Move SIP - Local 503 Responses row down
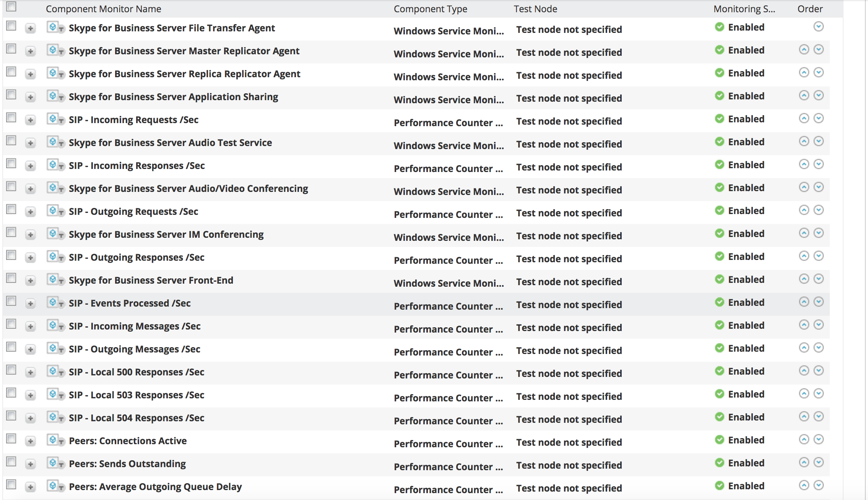868x500 pixels. 818,394
